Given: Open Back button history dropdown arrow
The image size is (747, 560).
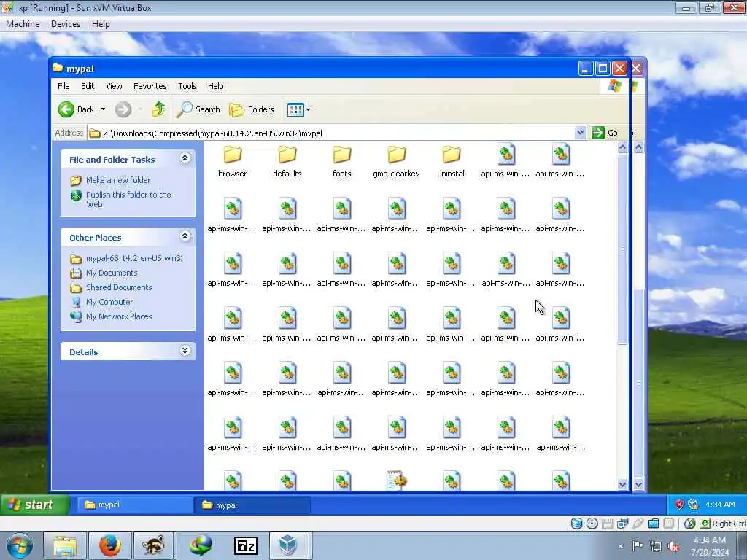Looking at the screenshot, I should [x=103, y=109].
